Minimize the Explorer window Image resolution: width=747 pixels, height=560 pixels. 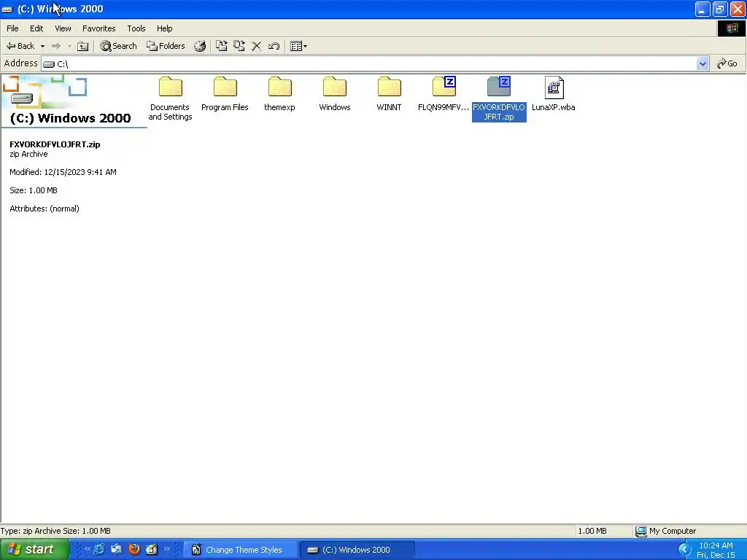[703, 9]
